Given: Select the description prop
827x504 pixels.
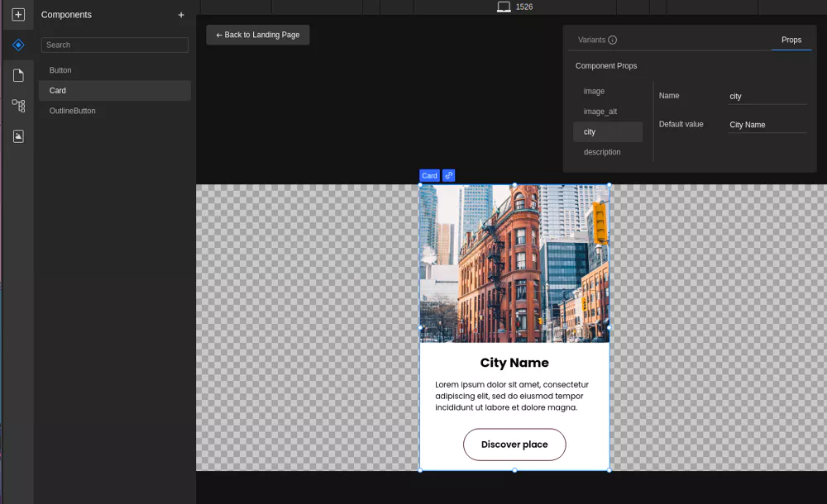Looking at the screenshot, I should [602, 152].
